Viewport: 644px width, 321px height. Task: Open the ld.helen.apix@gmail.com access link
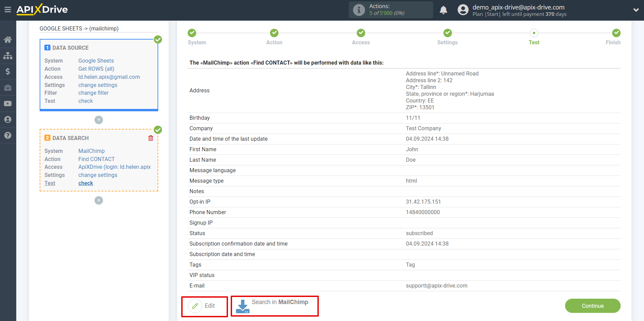pos(109,77)
